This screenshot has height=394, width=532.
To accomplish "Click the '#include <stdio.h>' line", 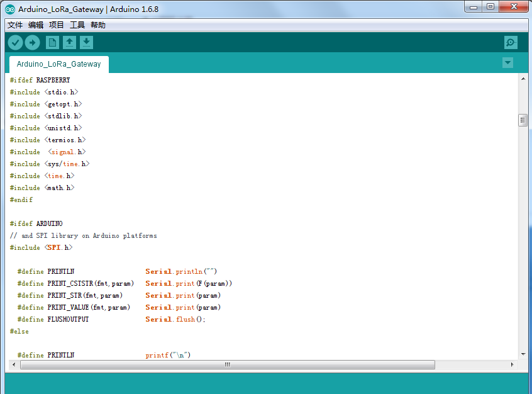I will point(44,92).
